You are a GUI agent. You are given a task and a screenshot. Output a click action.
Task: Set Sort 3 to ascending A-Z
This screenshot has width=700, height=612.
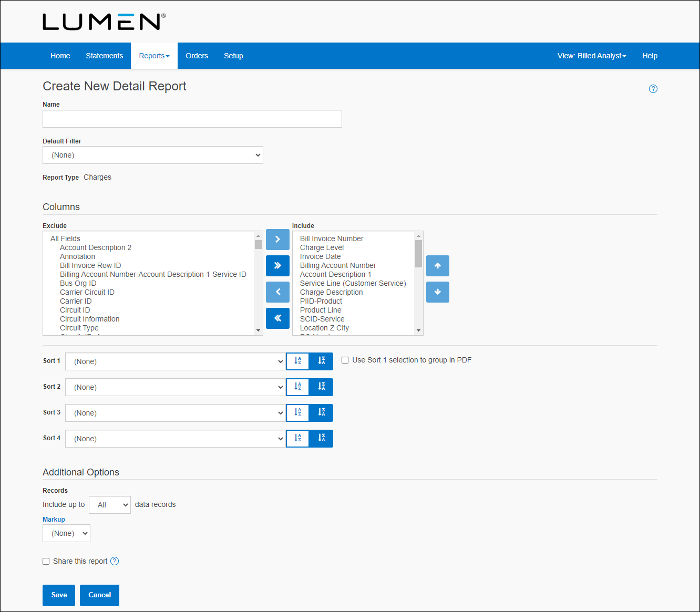pyautogui.click(x=297, y=412)
